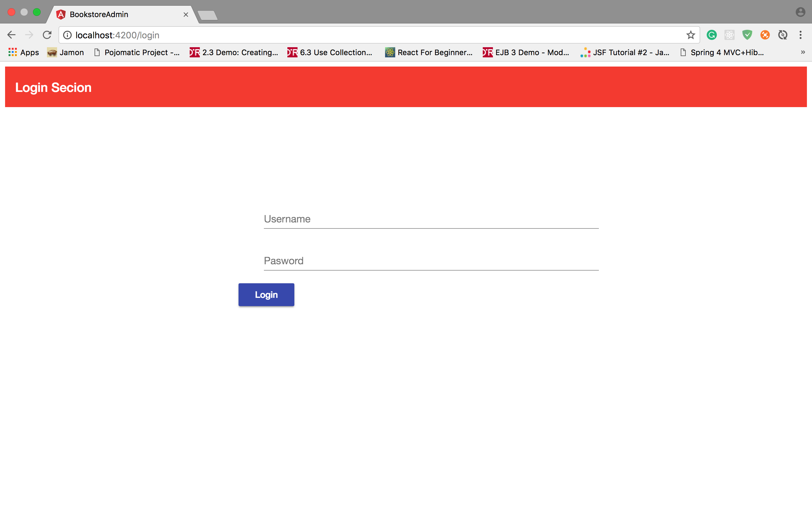The height and width of the screenshot is (507, 812).
Task: Click the browser back arrow
Action: (x=11, y=35)
